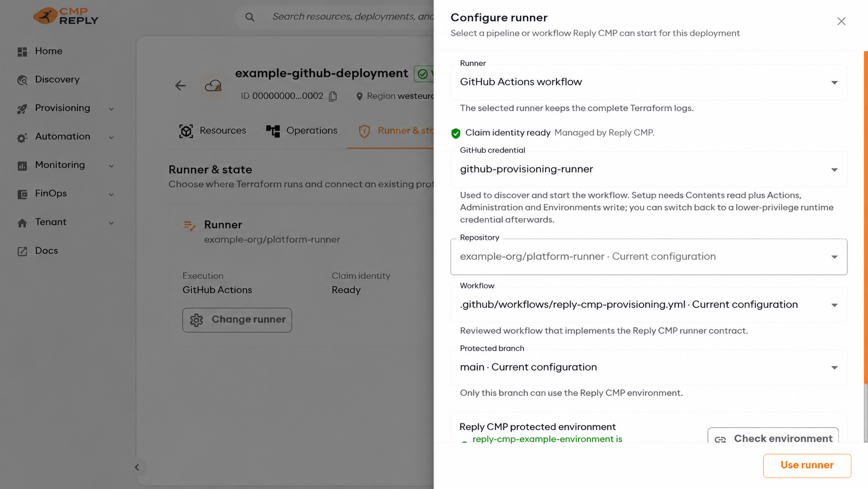868x489 pixels.
Task: Click the FinOps wallet icon
Action: tap(22, 194)
